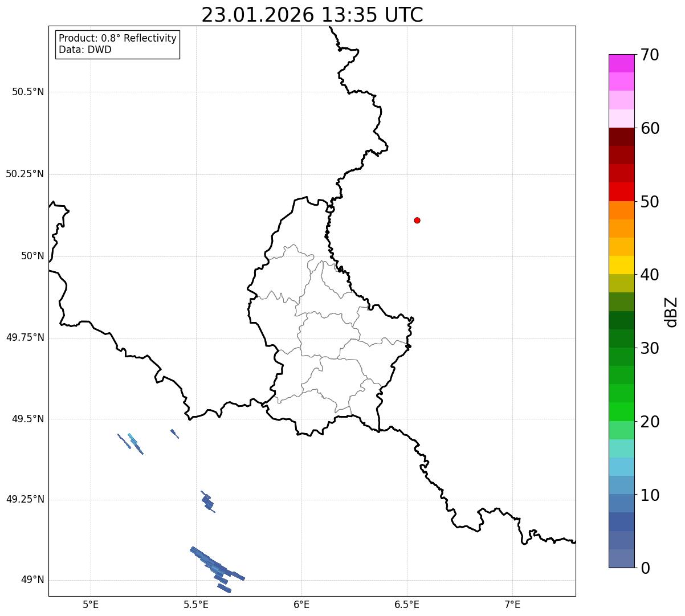Click the dBZ colorbar axis label
685x616 pixels.
coord(671,311)
